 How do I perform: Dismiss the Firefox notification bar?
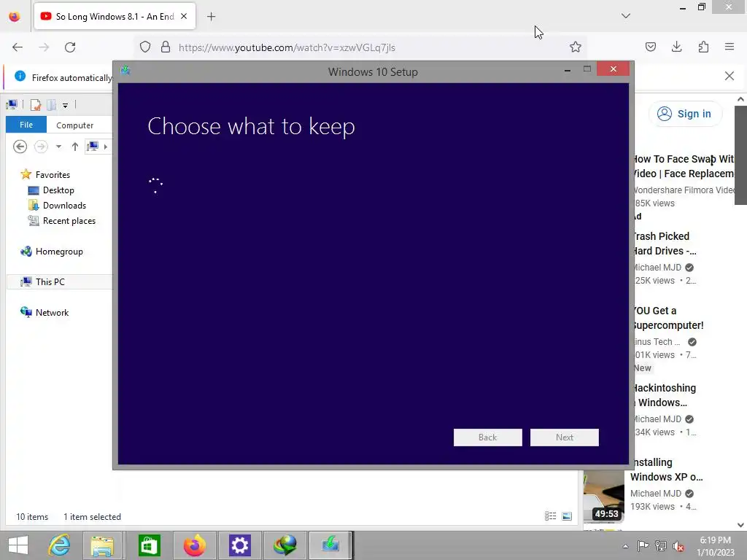729,76
